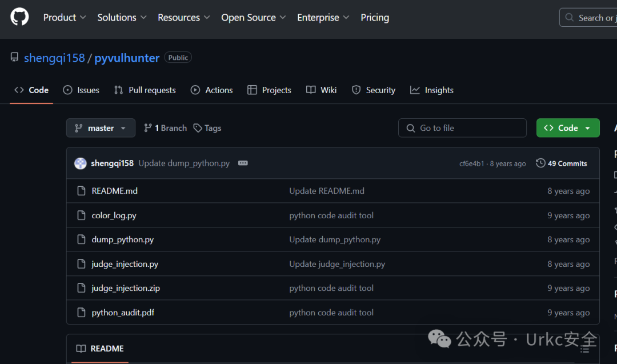Open color_log.py commit message python code audit tool
This screenshot has width=617, height=364.
click(x=331, y=215)
